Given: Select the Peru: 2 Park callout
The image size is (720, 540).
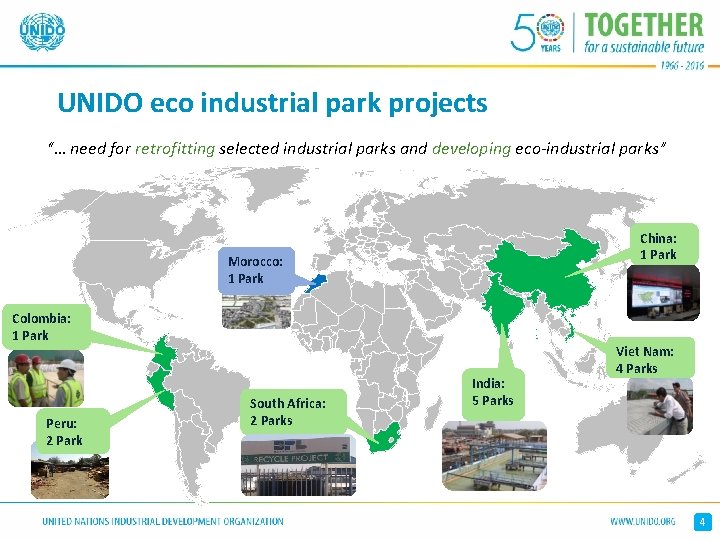Looking at the screenshot, I should (x=73, y=432).
